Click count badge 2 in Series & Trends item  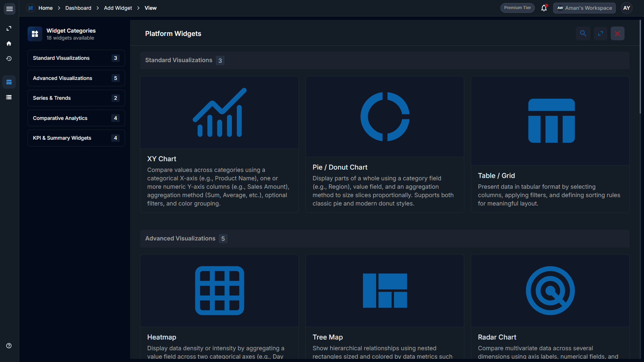pos(115,98)
